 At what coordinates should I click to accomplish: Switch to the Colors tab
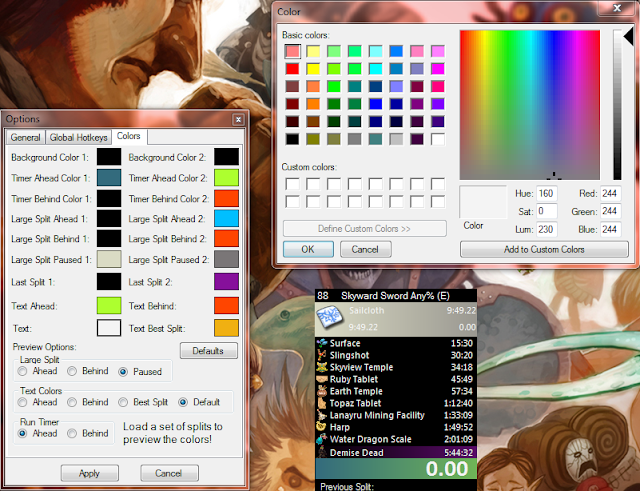click(x=129, y=136)
